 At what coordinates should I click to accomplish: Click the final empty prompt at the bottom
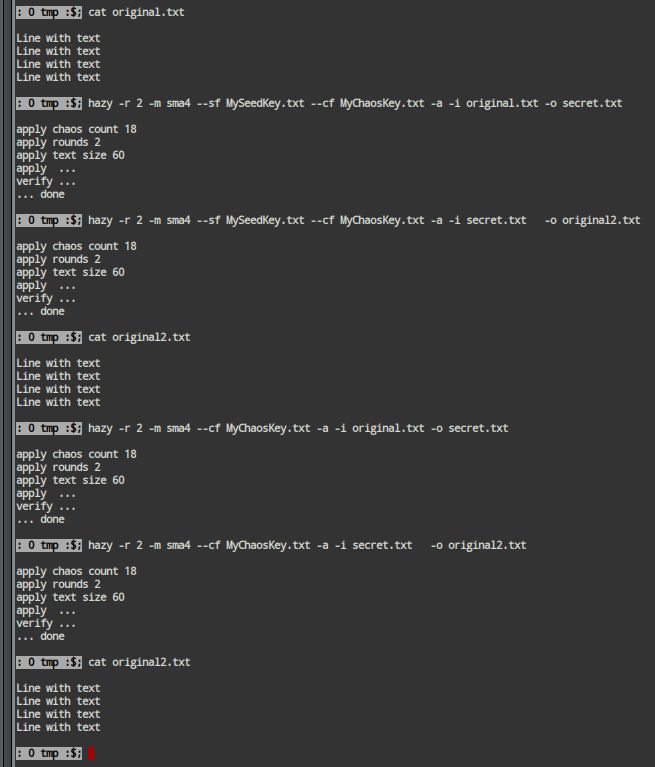click(49, 753)
